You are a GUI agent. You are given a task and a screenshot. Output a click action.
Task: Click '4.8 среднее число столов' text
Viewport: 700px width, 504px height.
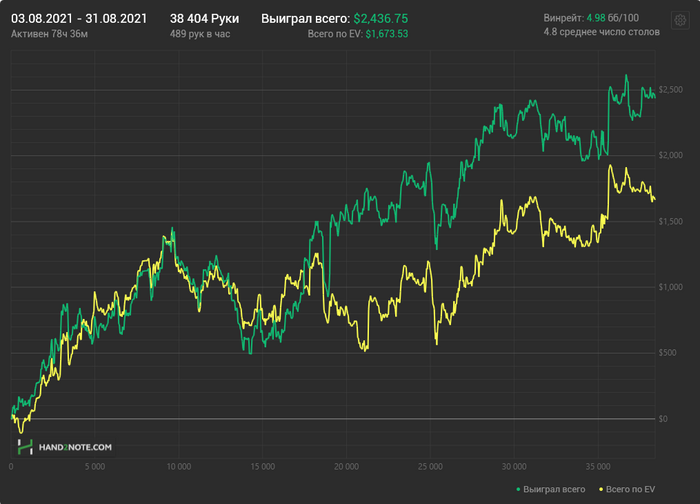coord(601,32)
